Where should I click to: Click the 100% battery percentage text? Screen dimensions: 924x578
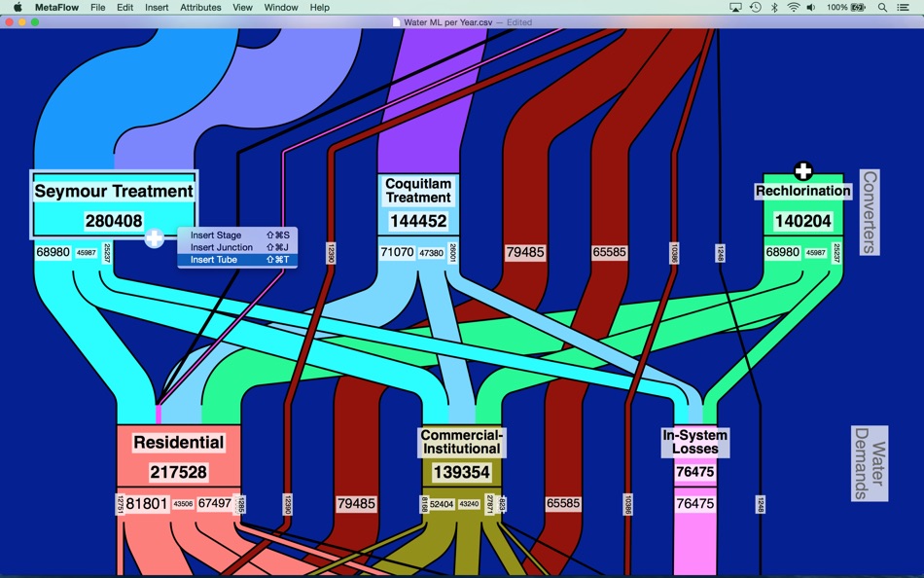coord(836,7)
